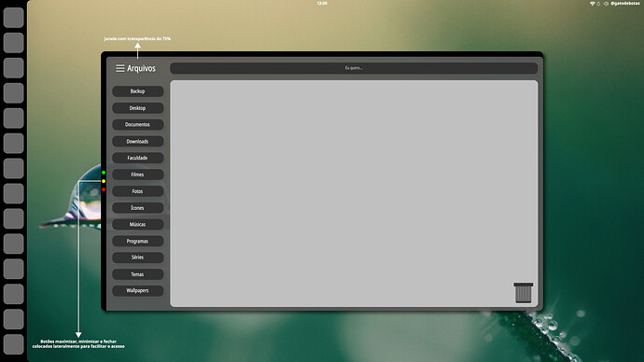Click the red close dot on window edge
This screenshot has width=644, height=362.
coord(104,189)
